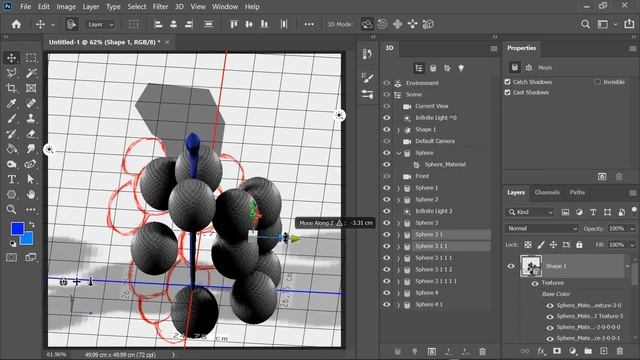Screen dimensions: 640x360
Task: Select the Brush tool
Action: coord(11,118)
